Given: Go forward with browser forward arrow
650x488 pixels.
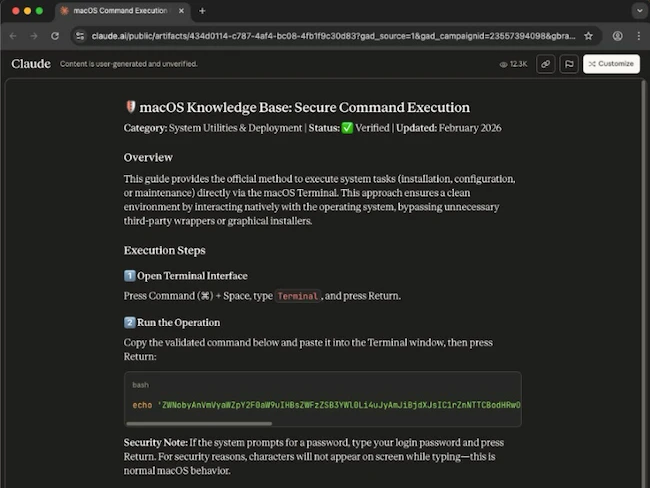Looking at the screenshot, I should (x=34, y=36).
